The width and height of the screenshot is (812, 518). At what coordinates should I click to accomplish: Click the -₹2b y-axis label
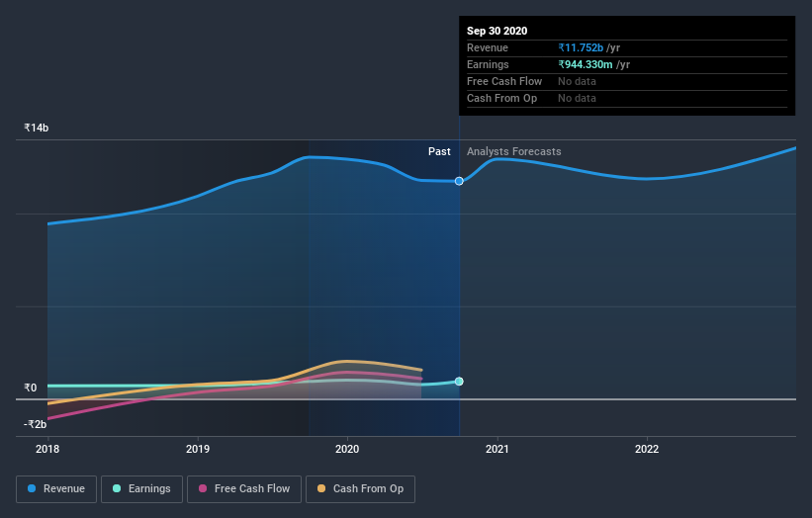(36, 424)
